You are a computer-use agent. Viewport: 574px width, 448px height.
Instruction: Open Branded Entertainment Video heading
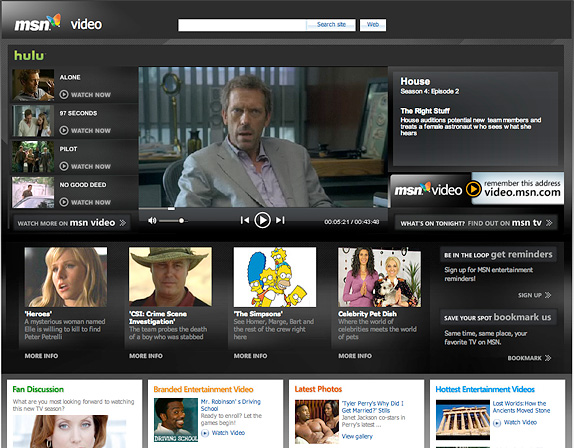coord(204,389)
